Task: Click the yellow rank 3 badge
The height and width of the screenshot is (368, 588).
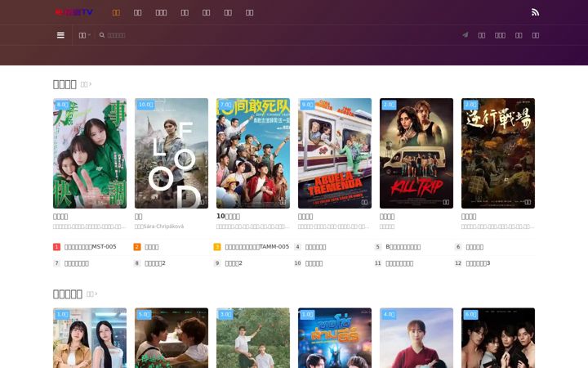Action: (x=217, y=247)
